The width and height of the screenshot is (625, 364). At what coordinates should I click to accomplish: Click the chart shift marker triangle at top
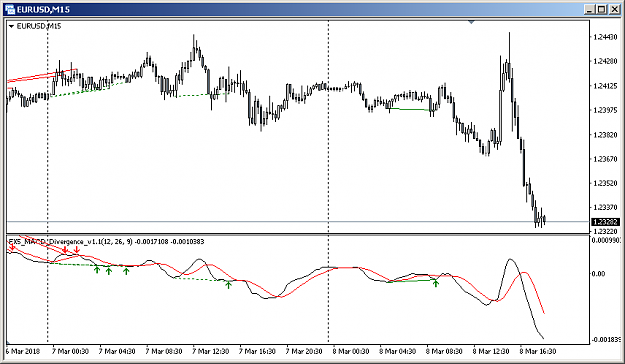tap(472, 22)
